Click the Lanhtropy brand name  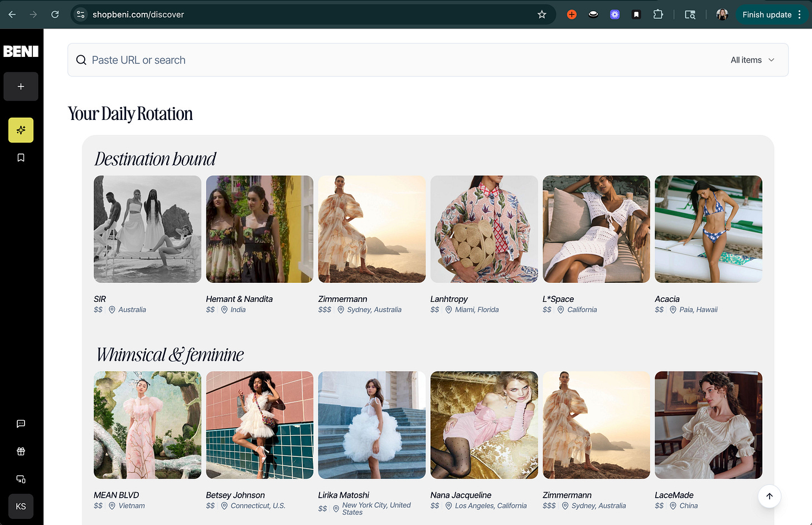pos(449,299)
